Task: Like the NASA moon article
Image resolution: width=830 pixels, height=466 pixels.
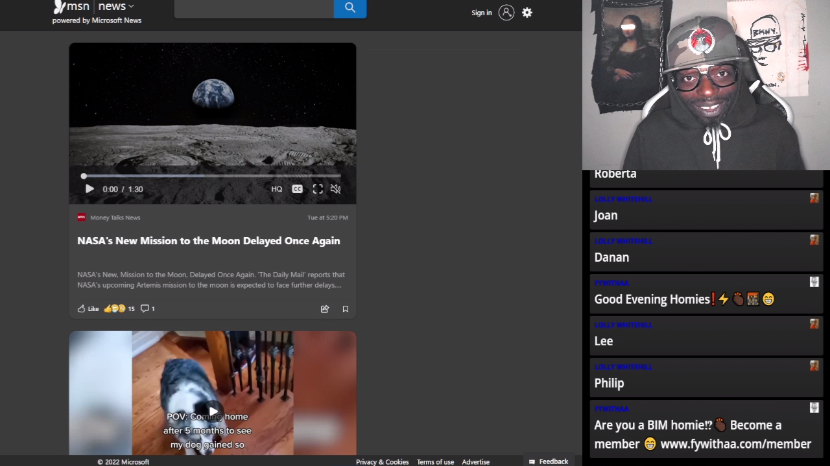Action: click(88, 309)
